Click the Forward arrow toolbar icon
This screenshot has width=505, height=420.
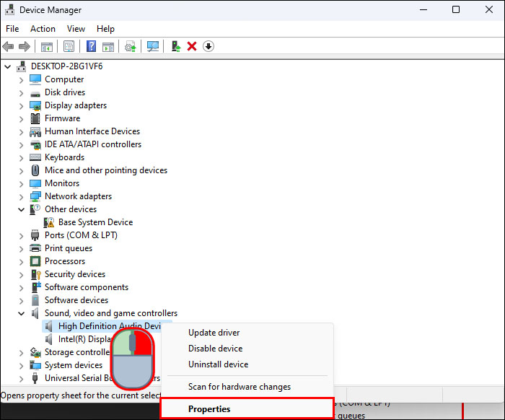25,46
